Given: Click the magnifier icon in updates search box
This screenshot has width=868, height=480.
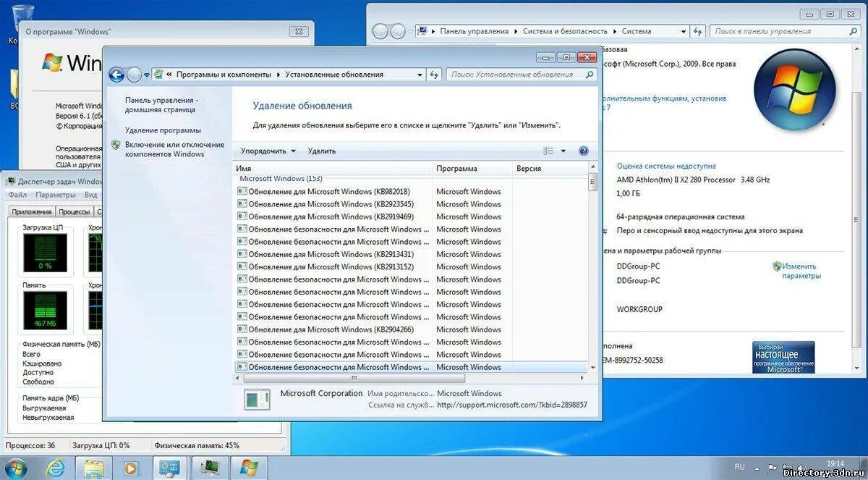Looking at the screenshot, I should click(590, 75).
